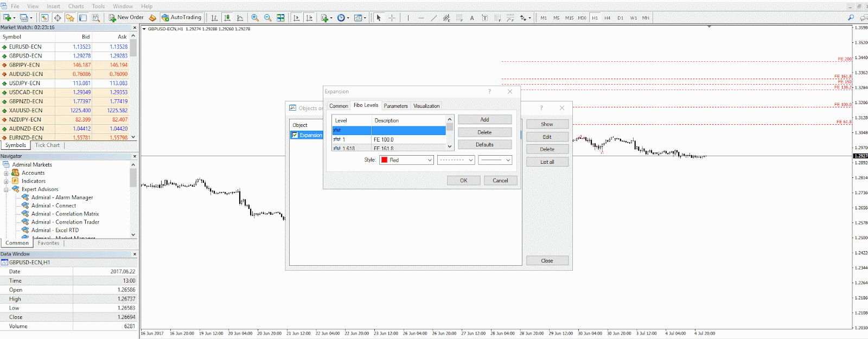This screenshot has height=339, width=868.
Task: Switch chart to H4 timeframe
Action: (608, 18)
